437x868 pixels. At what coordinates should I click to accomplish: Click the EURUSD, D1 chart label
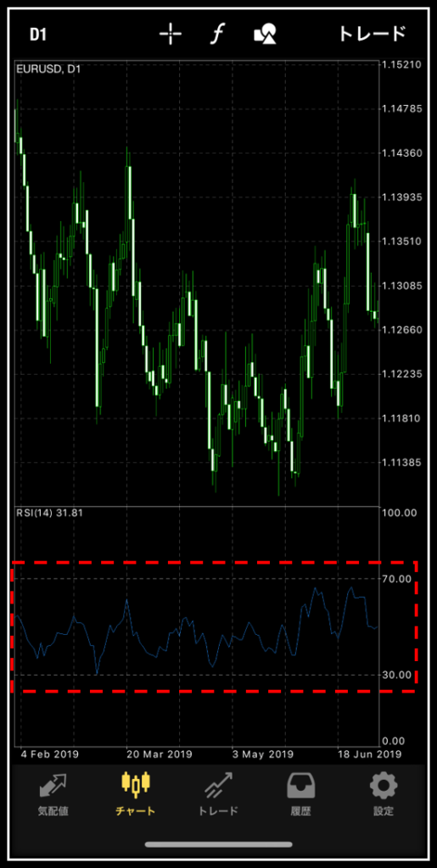[x=49, y=69]
